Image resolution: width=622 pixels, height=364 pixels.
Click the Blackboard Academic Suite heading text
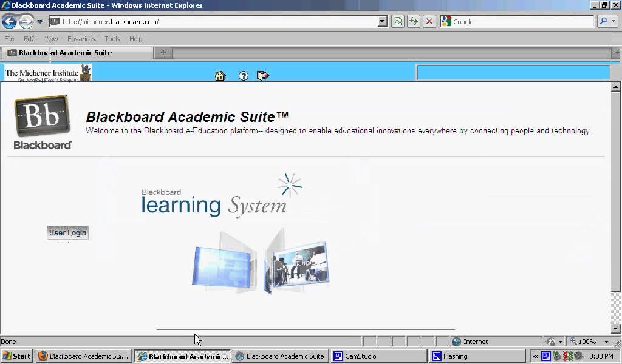click(187, 117)
